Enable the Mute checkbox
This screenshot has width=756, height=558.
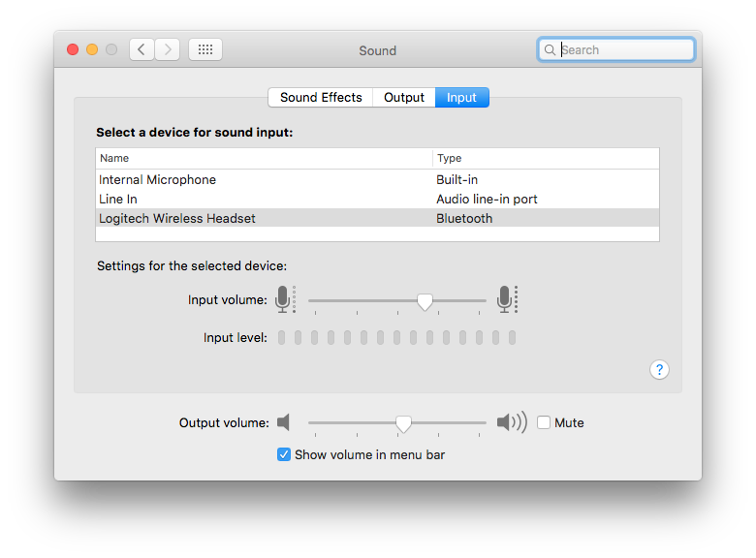tap(544, 422)
